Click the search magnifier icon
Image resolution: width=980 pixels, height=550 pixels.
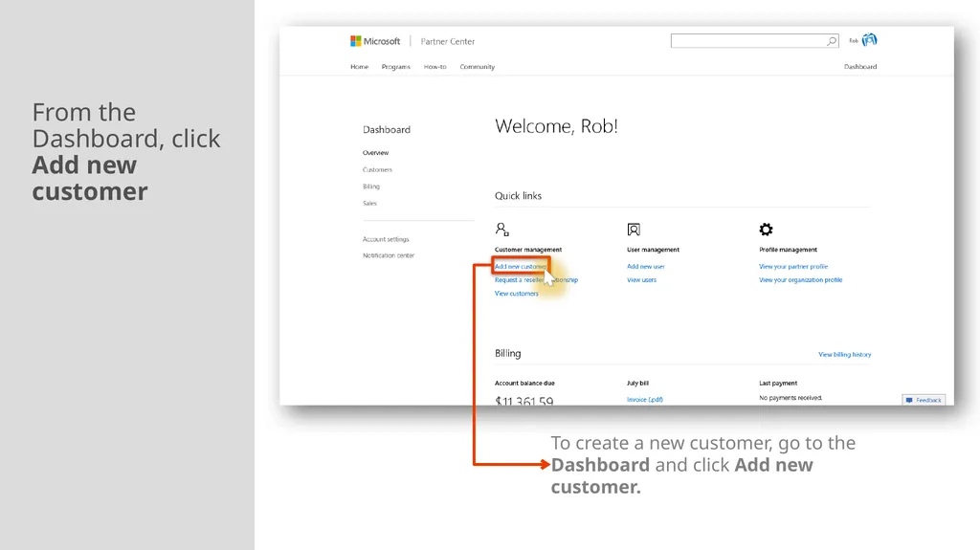832,41
